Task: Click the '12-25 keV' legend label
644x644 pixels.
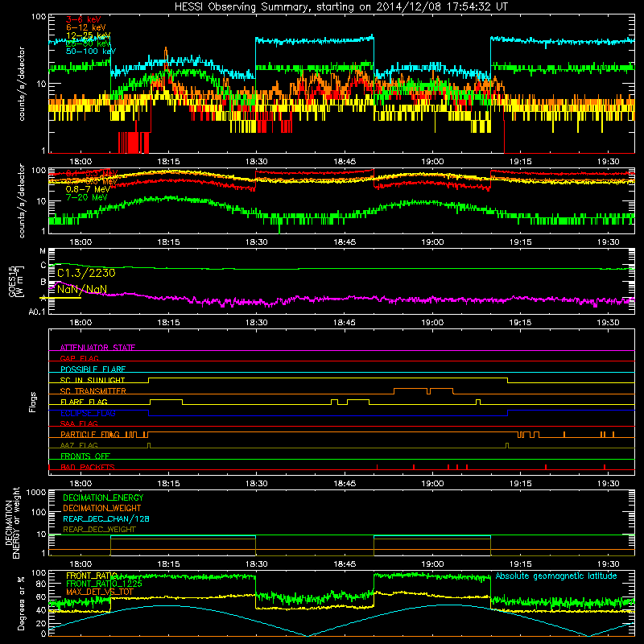Action: point(88,35)
